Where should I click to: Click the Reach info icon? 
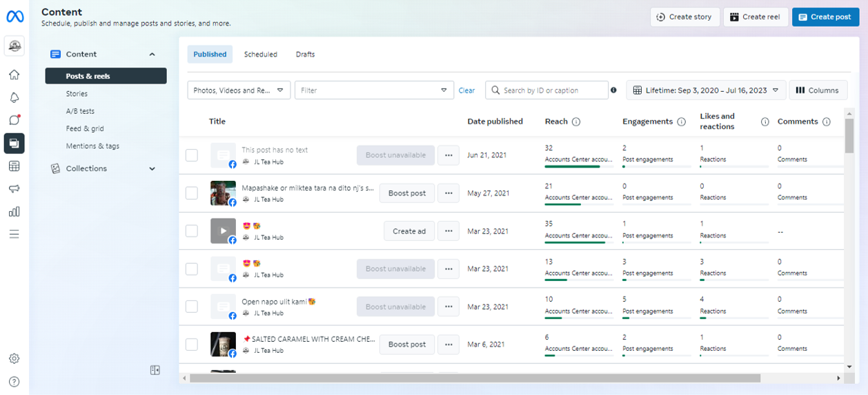tap(576, 122)
